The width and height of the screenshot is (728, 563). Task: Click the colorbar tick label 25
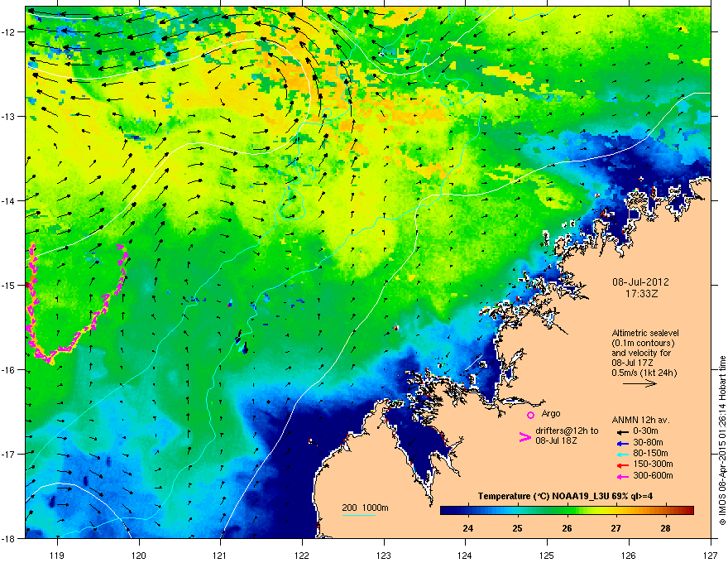point(517,528)
